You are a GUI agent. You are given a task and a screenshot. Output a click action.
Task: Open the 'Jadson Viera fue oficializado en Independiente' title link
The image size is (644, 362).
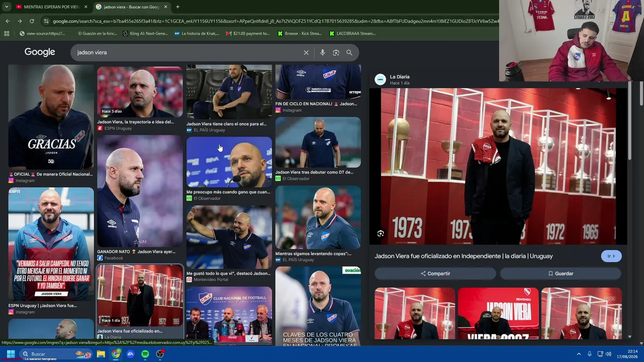463,256
